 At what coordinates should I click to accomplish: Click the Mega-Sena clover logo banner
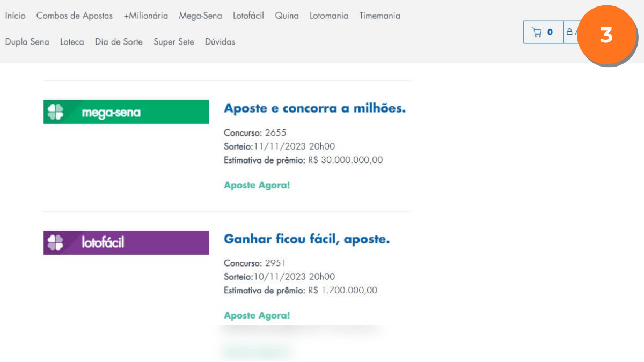point(126,112)
